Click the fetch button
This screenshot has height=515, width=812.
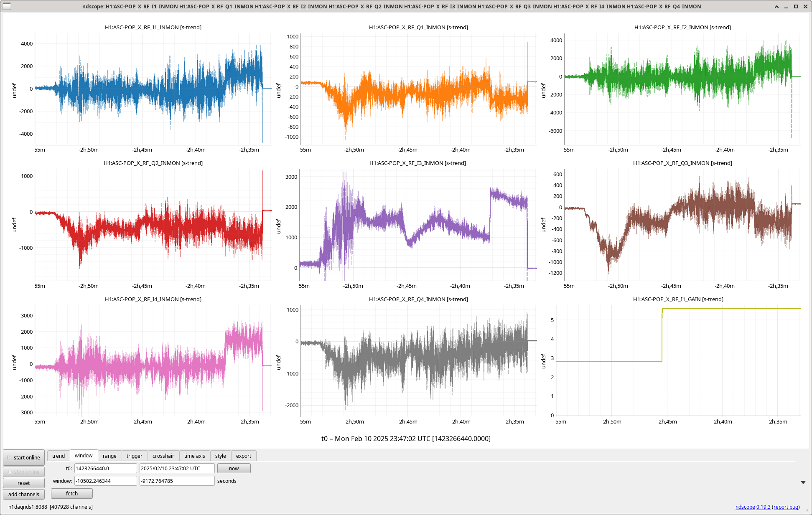(72, 493)
